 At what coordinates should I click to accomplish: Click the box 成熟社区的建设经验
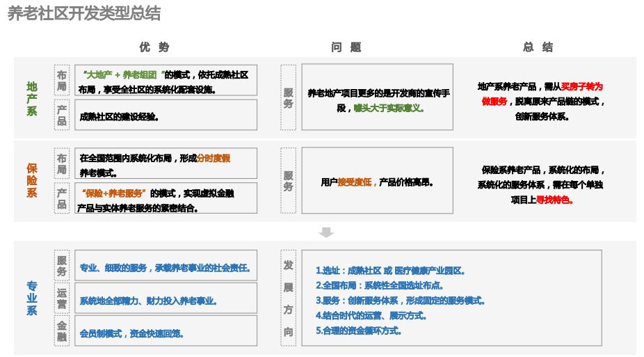coord(166,115)
